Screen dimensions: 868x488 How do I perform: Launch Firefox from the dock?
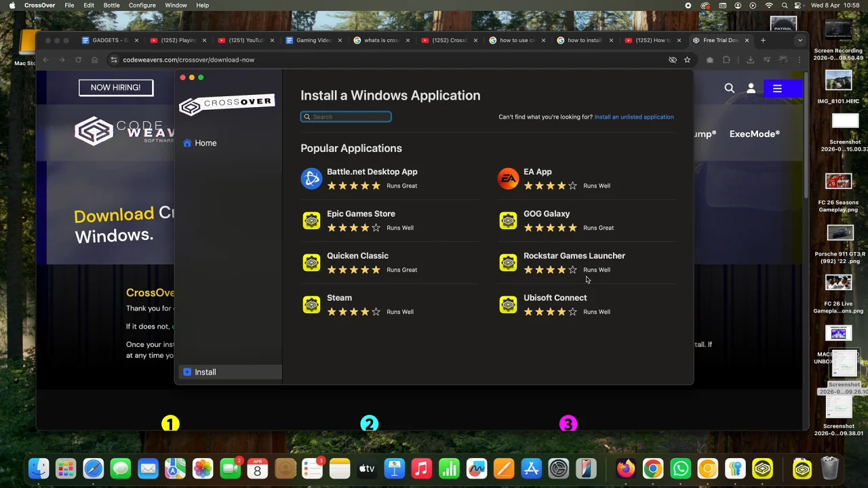pyautogui.click(x=625, y=468)
